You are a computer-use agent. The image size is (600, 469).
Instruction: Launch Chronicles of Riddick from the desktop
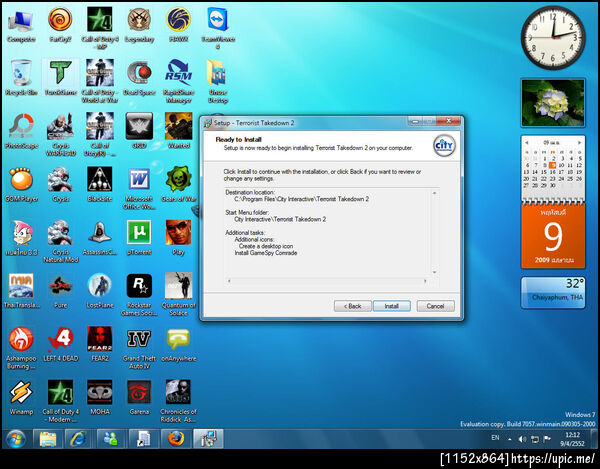point(179,401)
